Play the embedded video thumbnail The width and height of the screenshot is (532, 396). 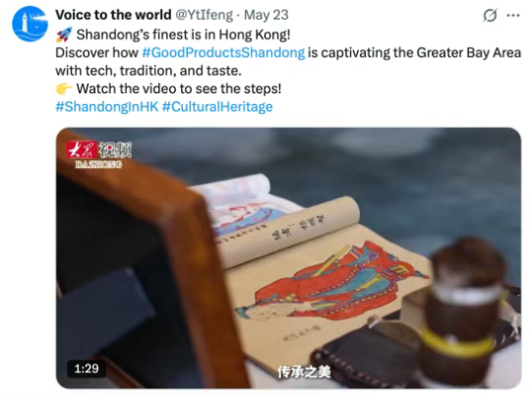pos(288,258)
